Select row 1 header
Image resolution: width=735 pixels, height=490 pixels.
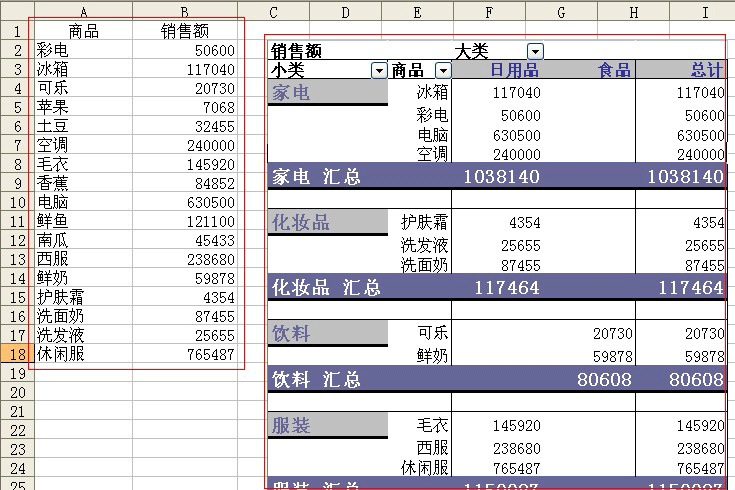coord(17,31)
